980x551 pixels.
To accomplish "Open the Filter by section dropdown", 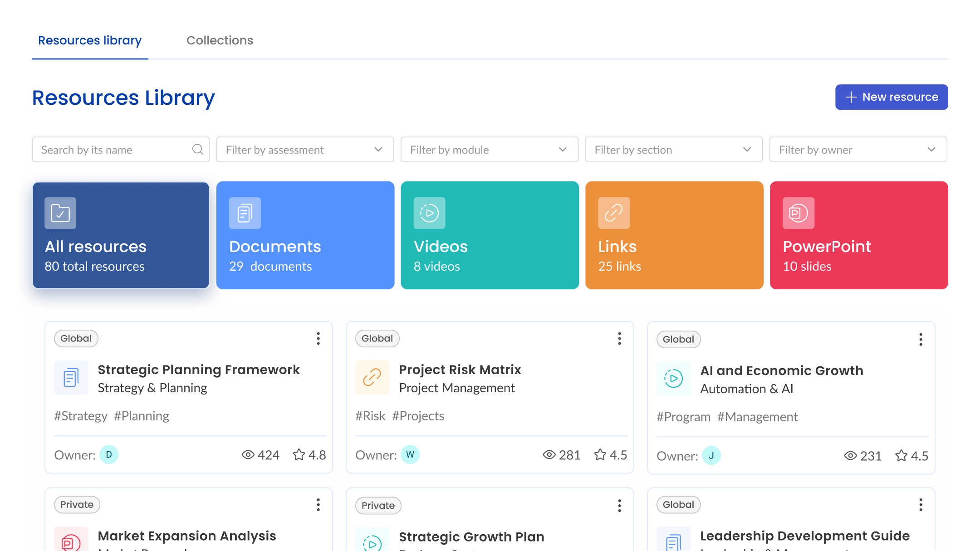I will coord(674,150).
